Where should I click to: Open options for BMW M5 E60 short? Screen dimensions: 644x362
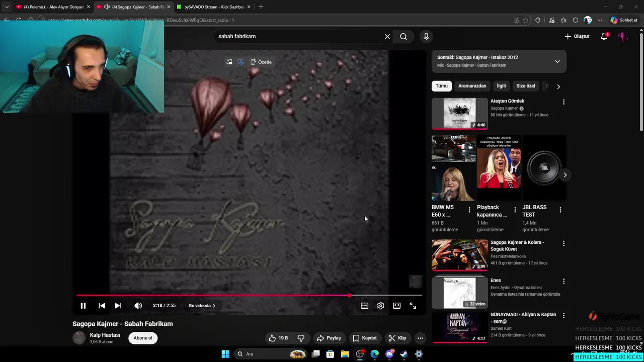(x=469, y=210)
